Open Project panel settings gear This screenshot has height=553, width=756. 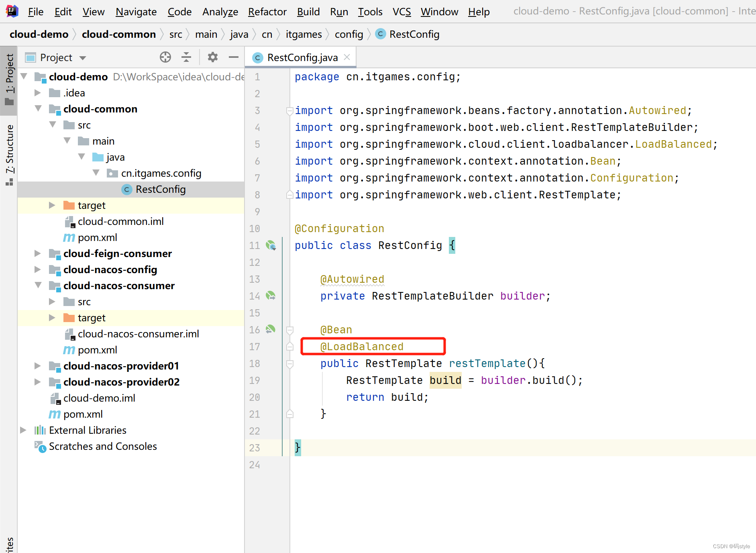(x=212, y=57)
